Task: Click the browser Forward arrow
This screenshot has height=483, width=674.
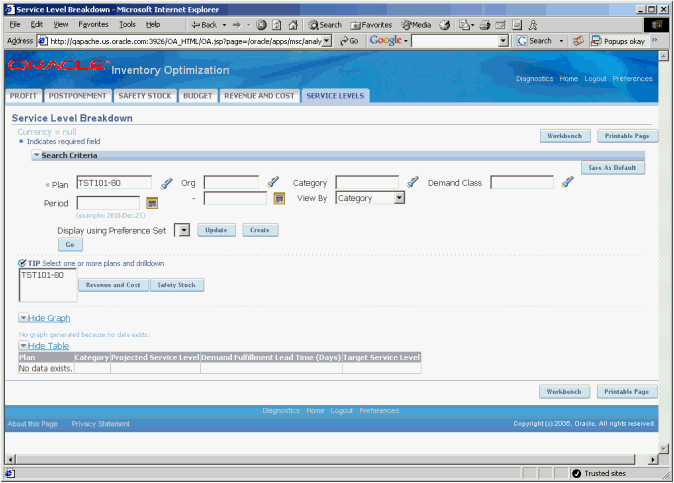Action: point(237,25)
